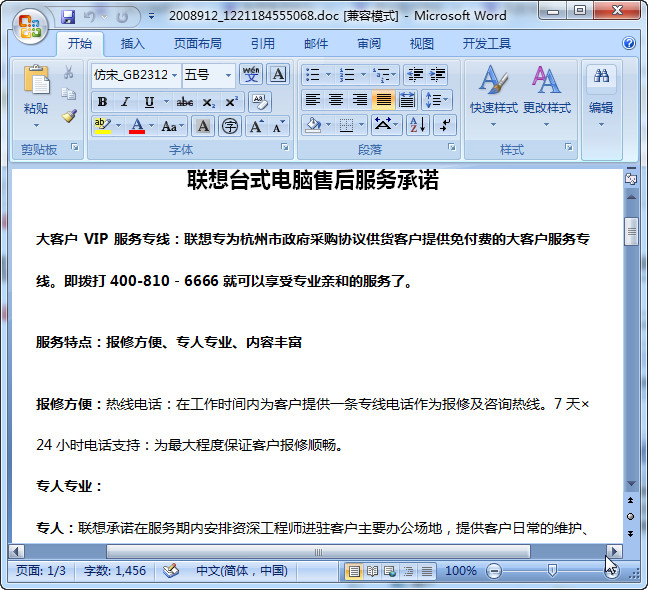Apply character border icon
Image resolution: width=648 pixels, height=590 pixels.
coord(278,74)
